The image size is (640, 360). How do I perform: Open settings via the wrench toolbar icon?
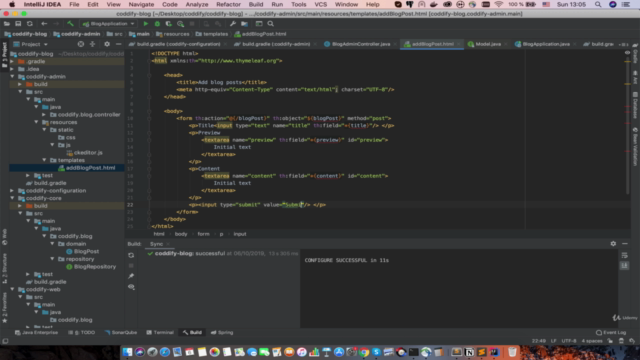click(233, 24)
